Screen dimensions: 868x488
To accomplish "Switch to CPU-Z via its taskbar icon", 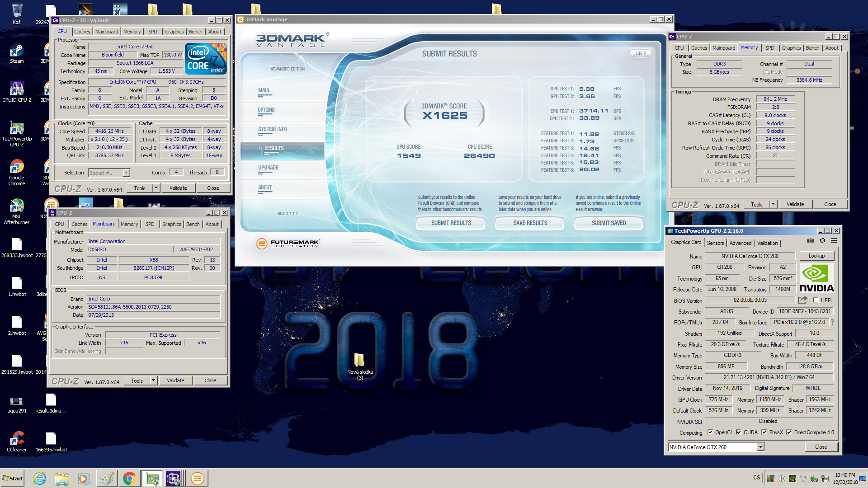I will (x=174, y=479).
